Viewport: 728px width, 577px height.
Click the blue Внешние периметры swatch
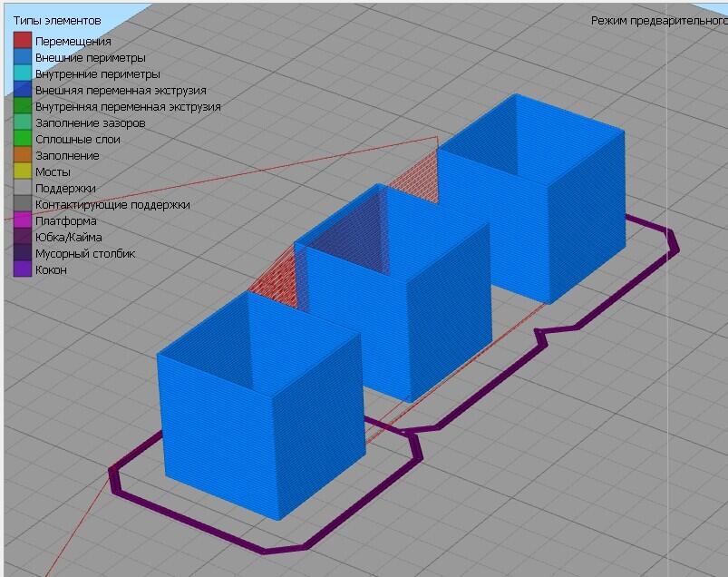pos(23,56)
